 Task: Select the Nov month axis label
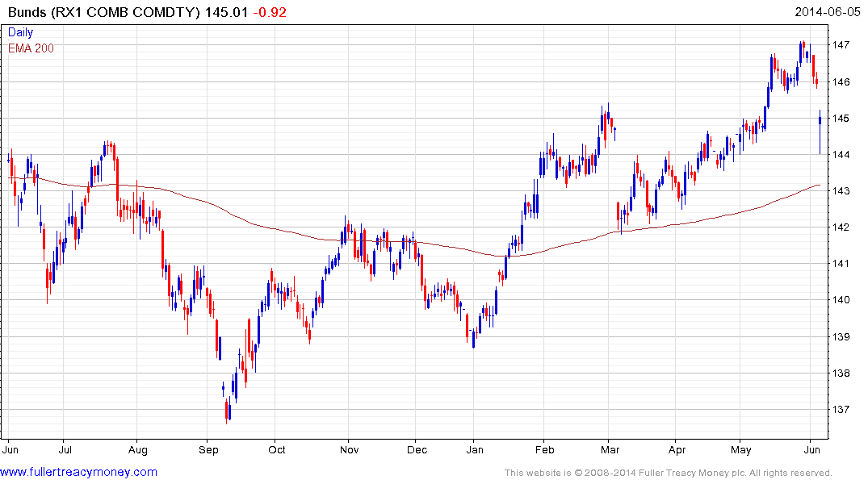click(350, 449)
